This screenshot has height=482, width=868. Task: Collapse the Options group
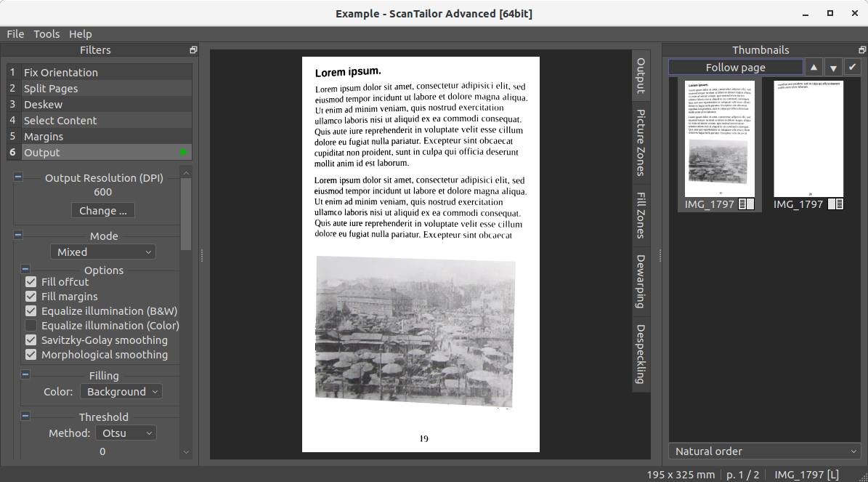point(25,270)
